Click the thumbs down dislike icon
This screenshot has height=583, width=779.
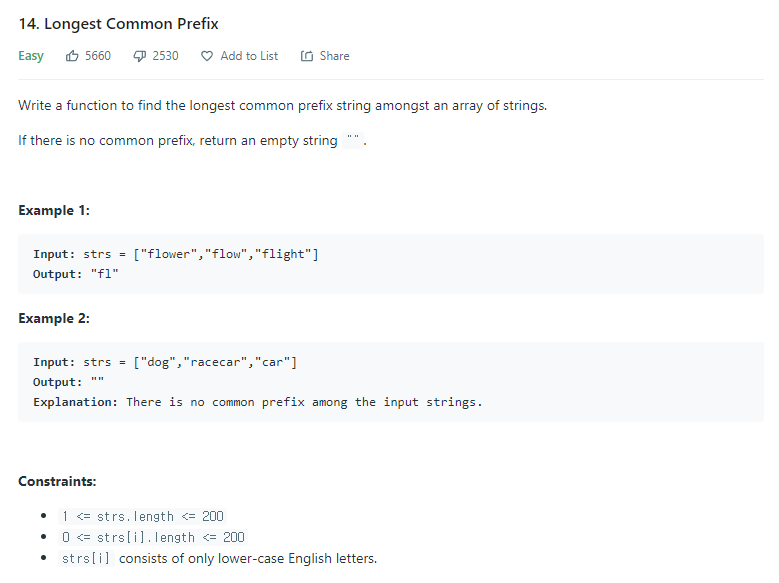140,56
